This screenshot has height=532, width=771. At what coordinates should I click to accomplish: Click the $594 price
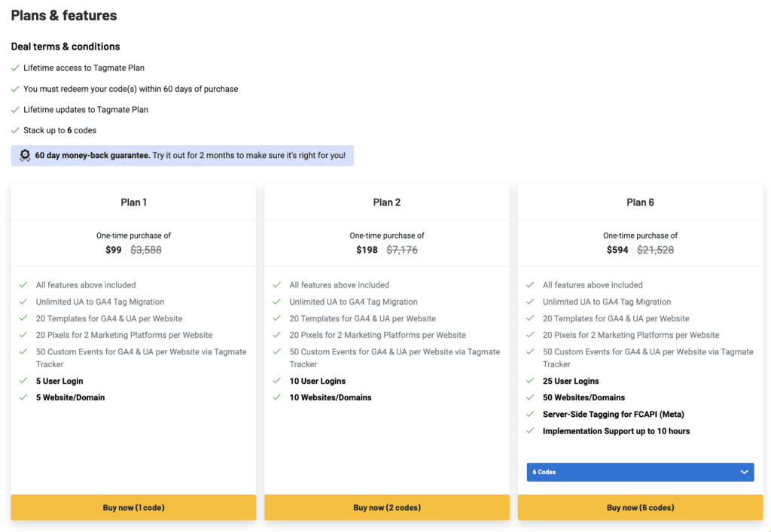tap(617, 250)
